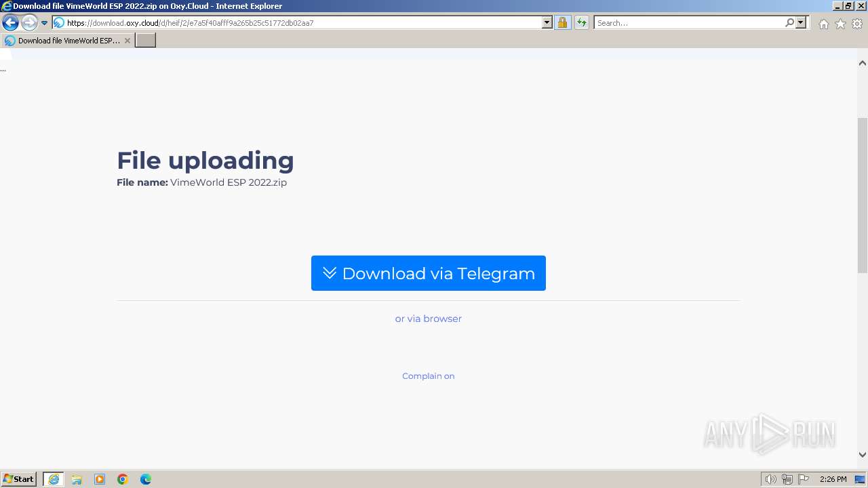Open the Tools gear icon

tap(857, 24)
